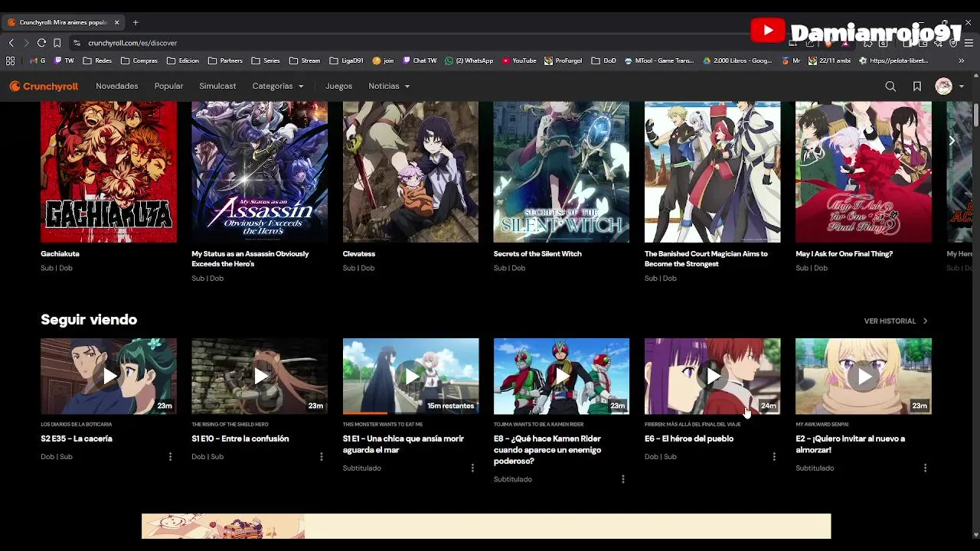980x551 pixels.
Task: Open the ProFurgol bookmark
Action: coord(563,60)
